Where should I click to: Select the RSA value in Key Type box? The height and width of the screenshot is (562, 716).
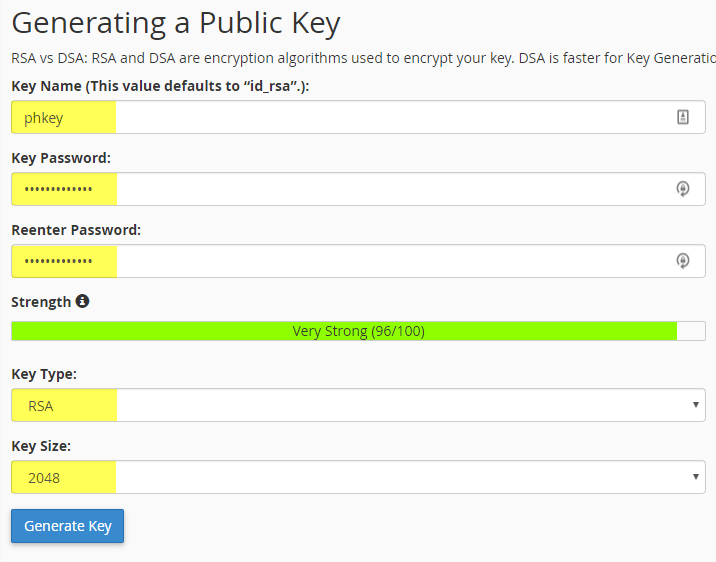(41, 406)
